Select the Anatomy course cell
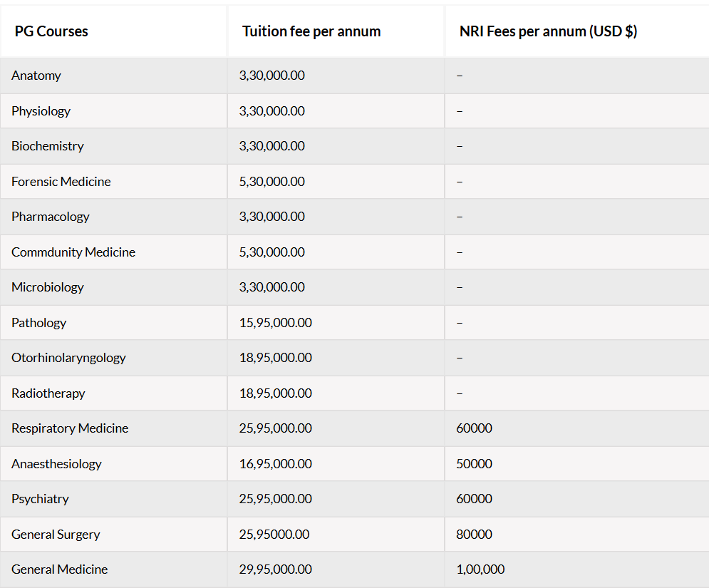 tap(36, 76)
